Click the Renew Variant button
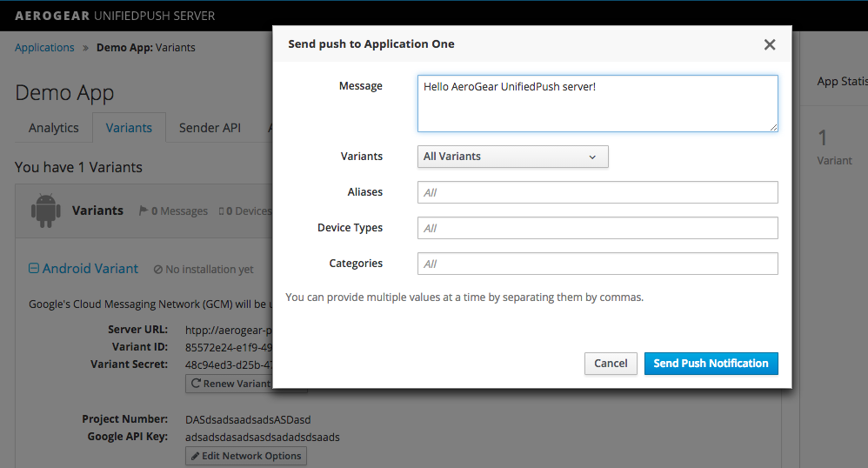 click(230, 384)
